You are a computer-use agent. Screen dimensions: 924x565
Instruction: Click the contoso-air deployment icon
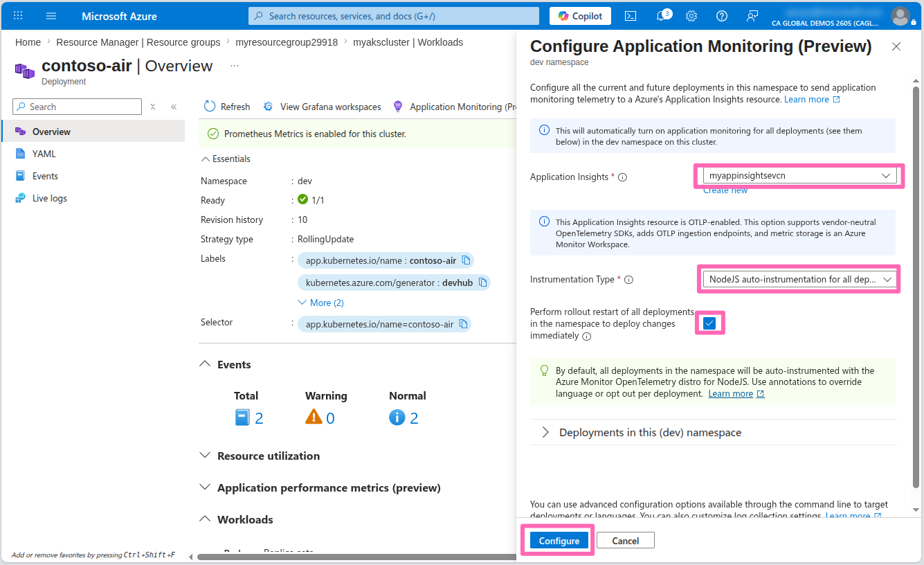coord(25,71)
